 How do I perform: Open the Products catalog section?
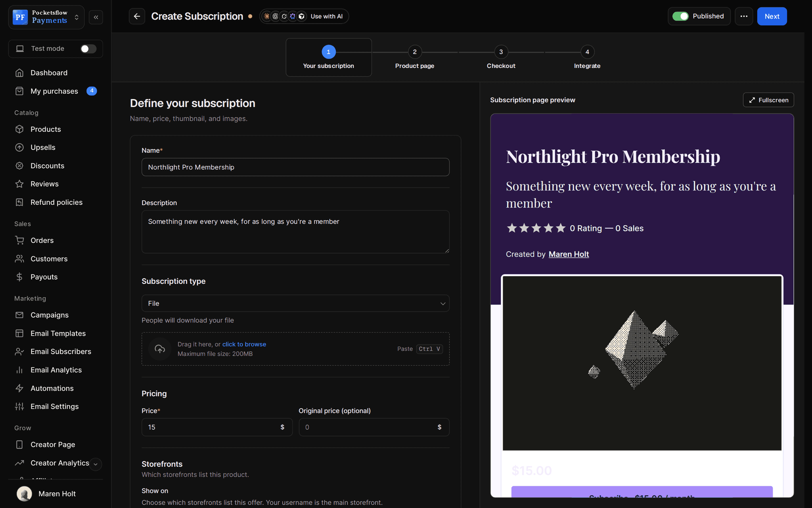[56, 129]
